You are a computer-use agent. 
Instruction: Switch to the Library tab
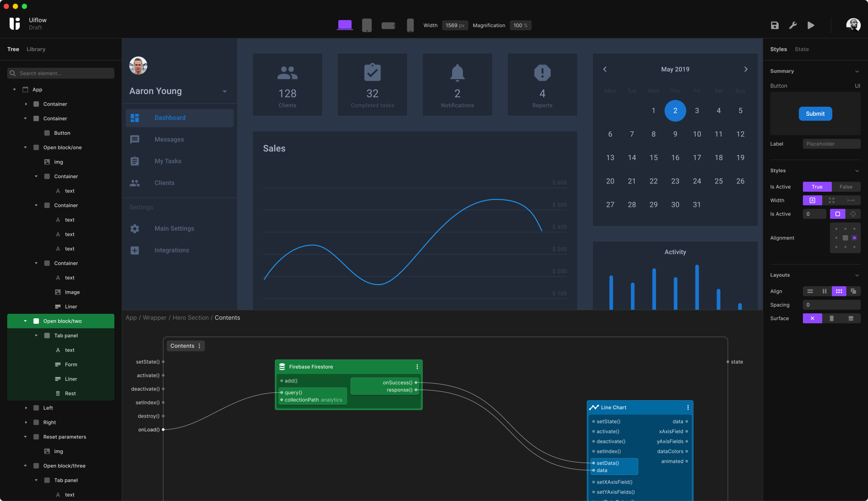tap(35, 49)
